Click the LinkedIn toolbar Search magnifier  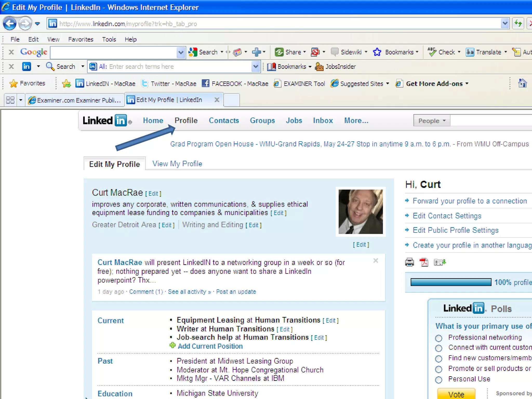click(x=50, y=66)
